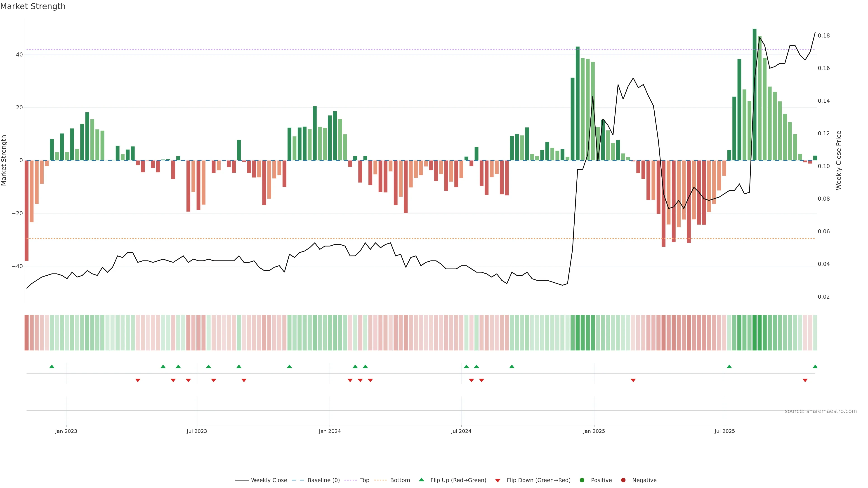
Task: Click the Market Strength chart title
Action: pyautogui.click(x=33, y=6)
